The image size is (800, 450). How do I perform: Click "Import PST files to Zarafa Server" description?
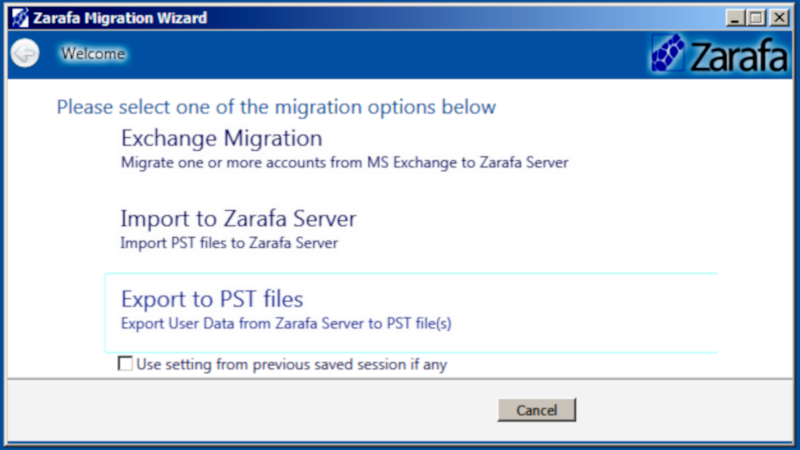coord(228,242)
